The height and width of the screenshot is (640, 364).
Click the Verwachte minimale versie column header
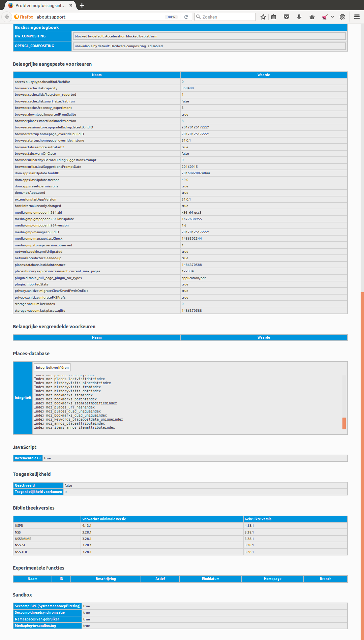[x=162, y=519]
